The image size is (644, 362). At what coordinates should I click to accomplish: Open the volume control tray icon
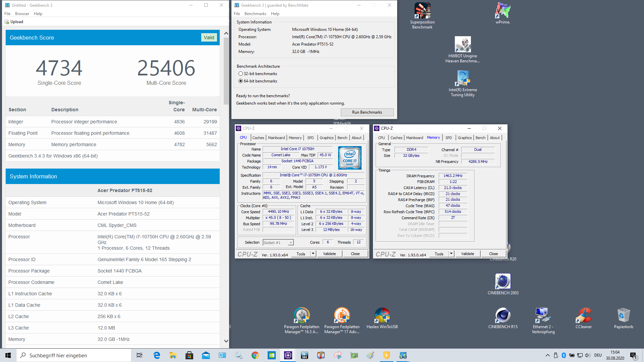pyautogui.click(x=588, y=355)
